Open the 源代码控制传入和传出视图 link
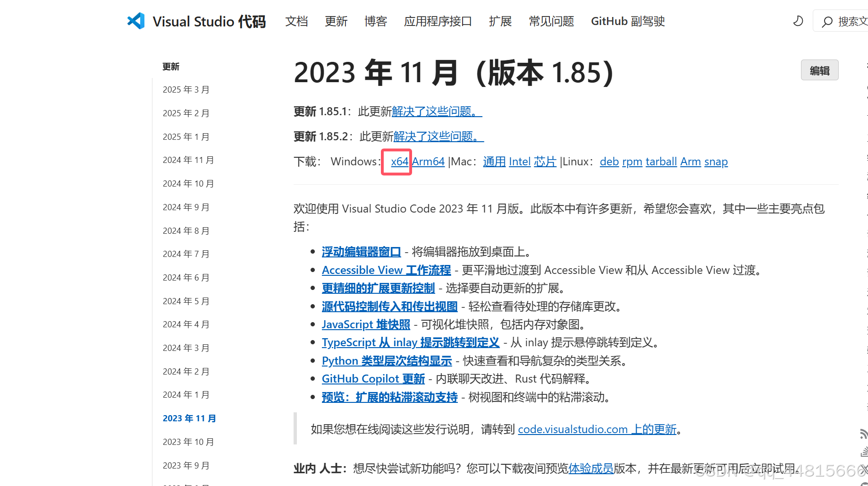 pos(390,307)
